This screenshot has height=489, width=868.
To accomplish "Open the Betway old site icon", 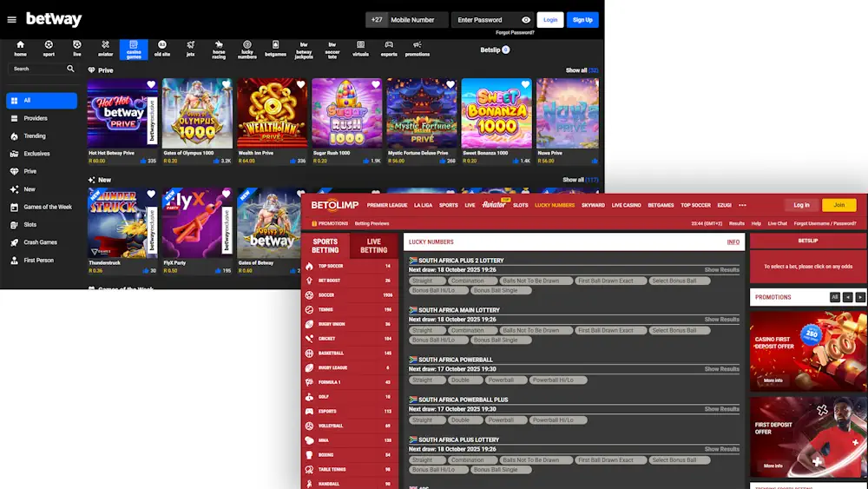I will click(162, 49).
